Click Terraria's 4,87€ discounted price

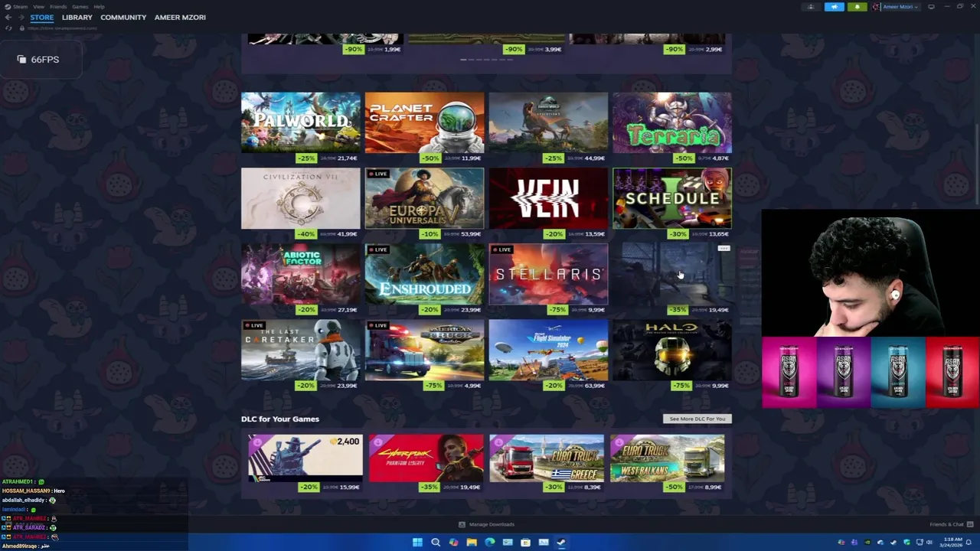(x=720, y=158)
